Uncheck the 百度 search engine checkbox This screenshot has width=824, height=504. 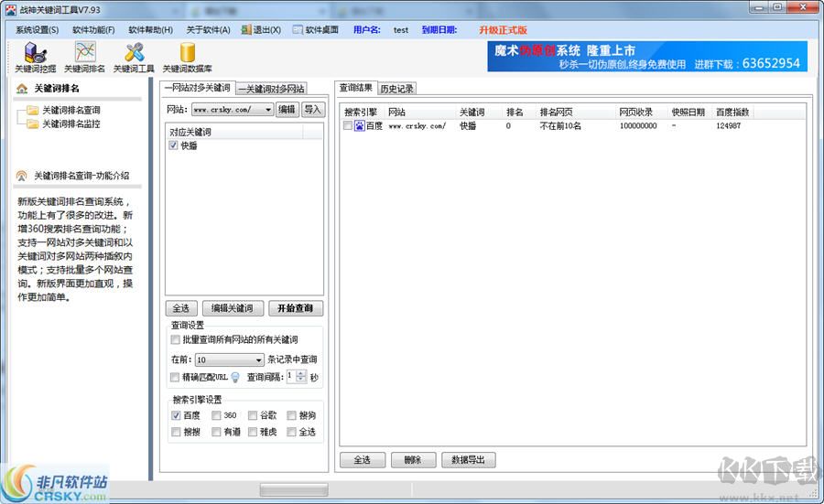tap(176, 415)
